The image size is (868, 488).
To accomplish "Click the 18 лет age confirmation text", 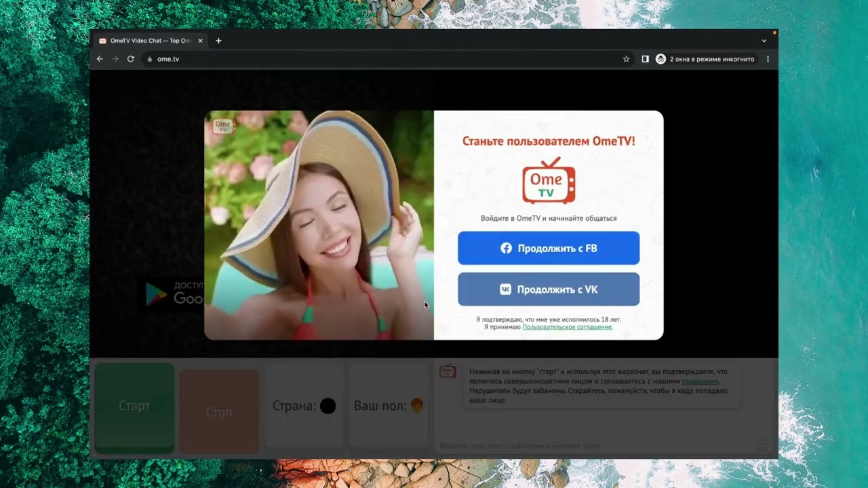I will coord(549,319).
